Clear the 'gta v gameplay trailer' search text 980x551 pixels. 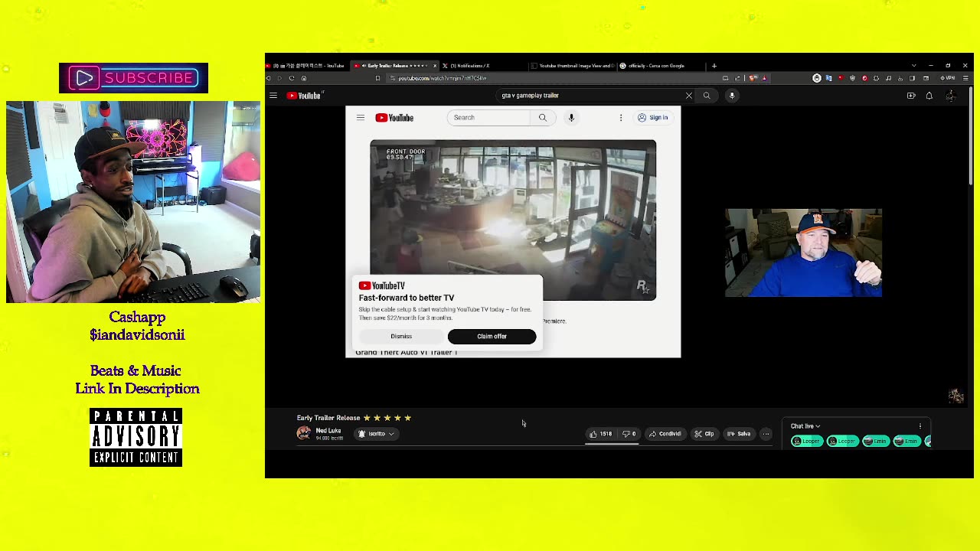tap(688, 96)
